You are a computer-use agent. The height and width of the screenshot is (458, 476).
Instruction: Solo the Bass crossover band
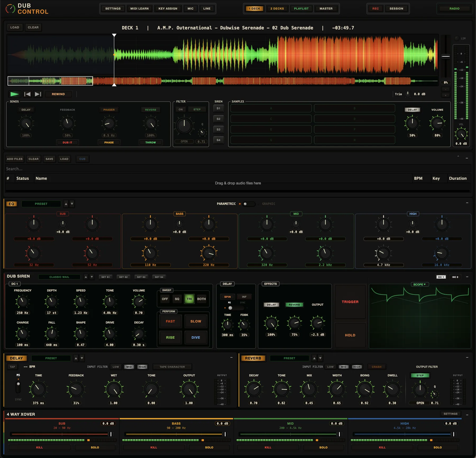(x=209, y=447)
